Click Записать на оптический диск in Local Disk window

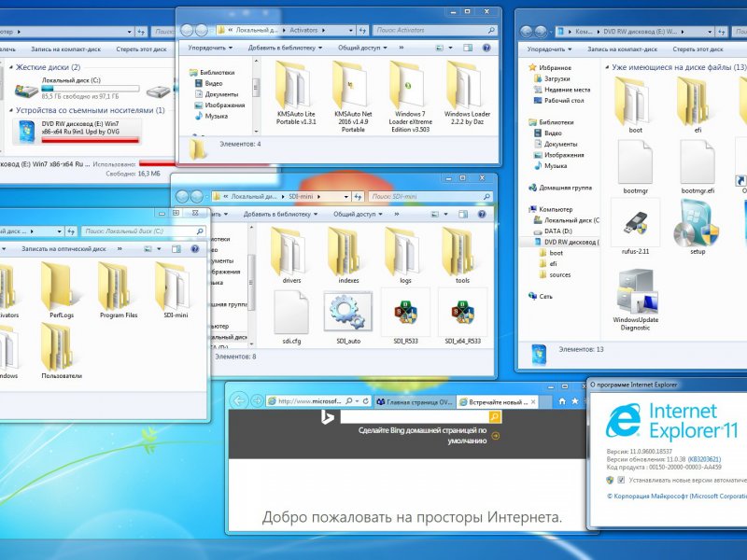[x=63, y=248]
